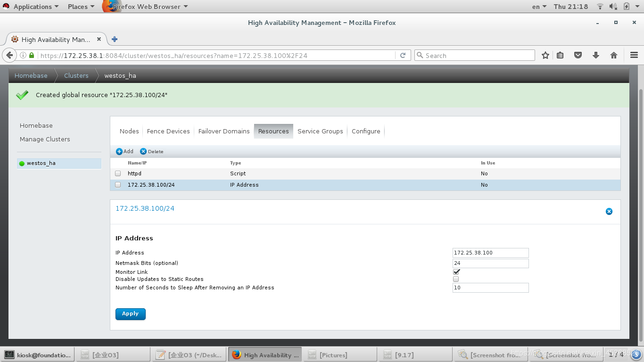The height and width of the screenshot is (362, 644).
Task: Click the In Use column header
Action: pos(488,163)
